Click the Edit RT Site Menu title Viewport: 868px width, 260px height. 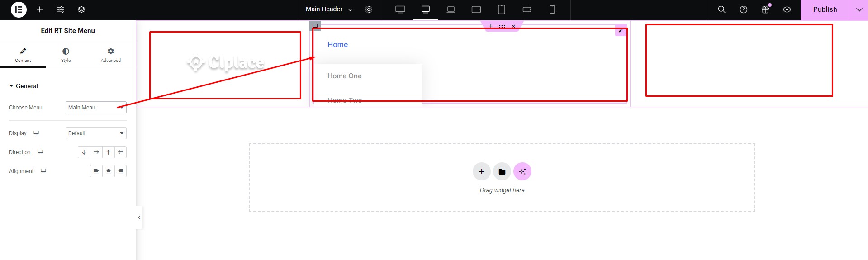coord(68,31)
